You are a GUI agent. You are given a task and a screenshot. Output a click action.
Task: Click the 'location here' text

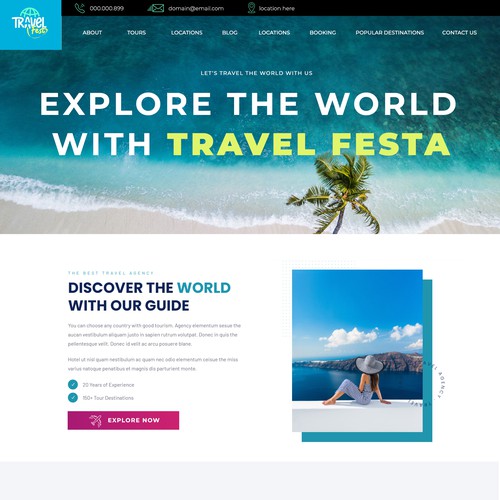(x=277, y=9)
